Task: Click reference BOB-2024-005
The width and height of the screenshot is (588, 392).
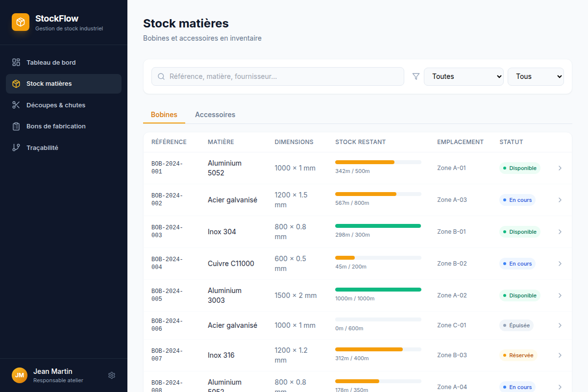Action: [167, 295]
